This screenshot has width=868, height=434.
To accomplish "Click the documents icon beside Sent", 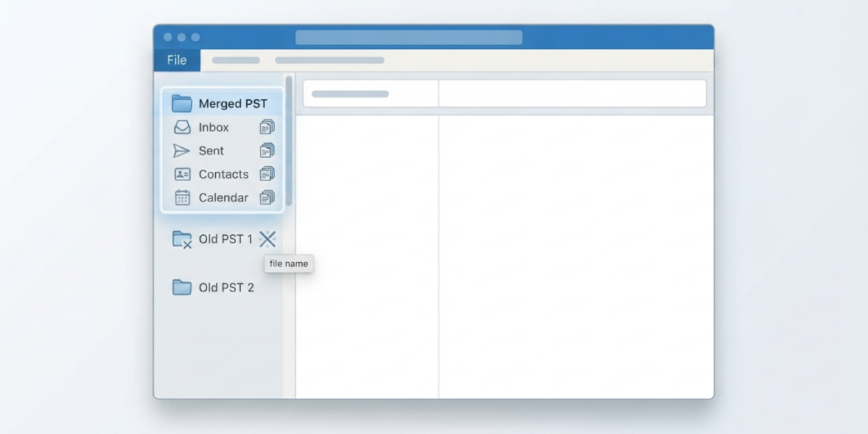I will pos(268,150).
